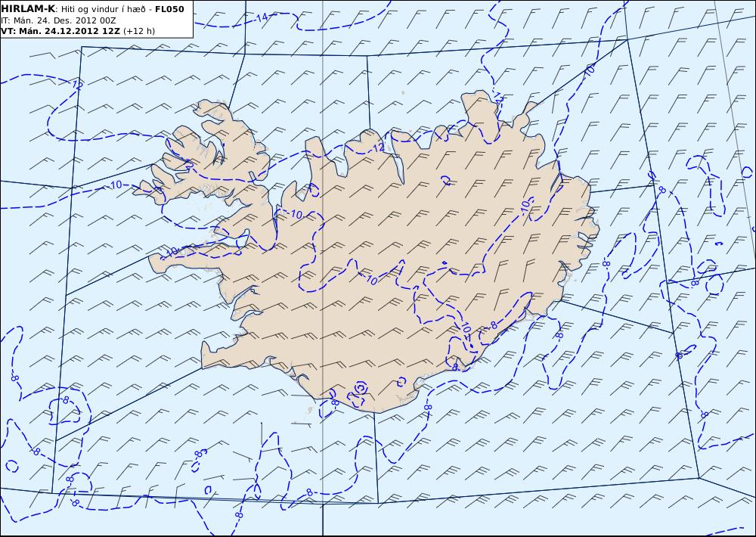
Task: Click the -14 isotherm contour label
Action: click(x=262, y=18)
